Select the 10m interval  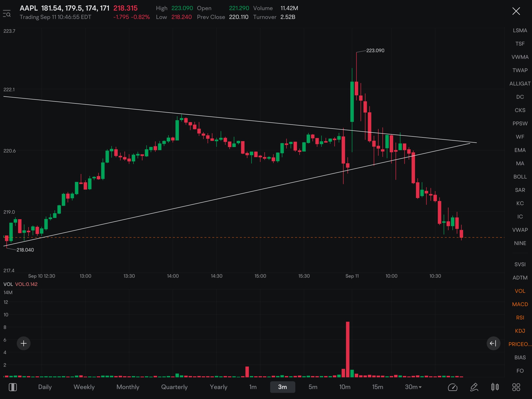coord(345,387)
